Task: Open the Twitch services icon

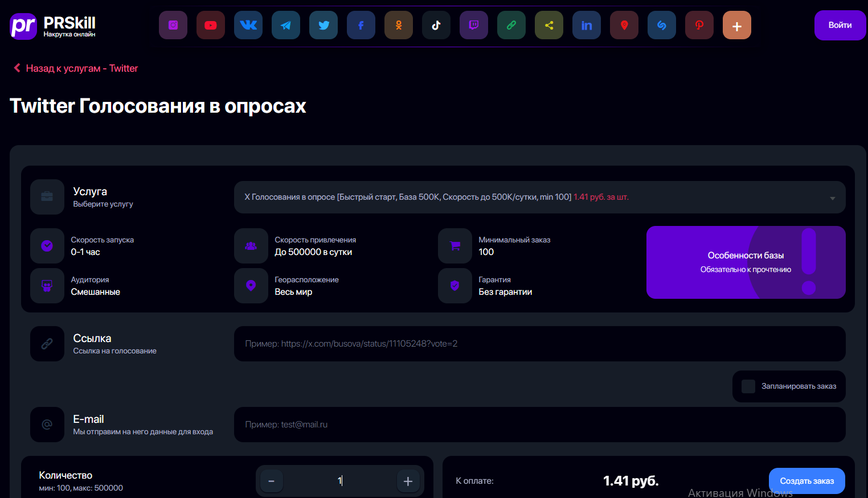Action: 474,25
